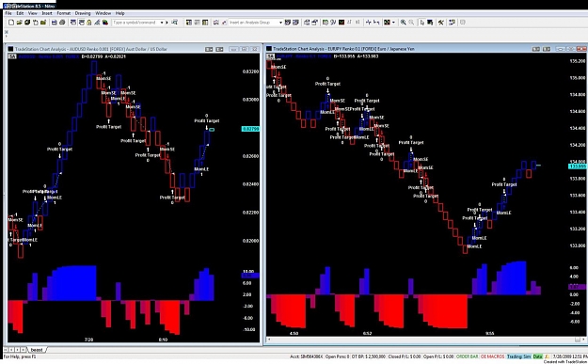Viewport: 588px width, 364px height.
Task: Open the Insert menu
Action: [47, 13]
